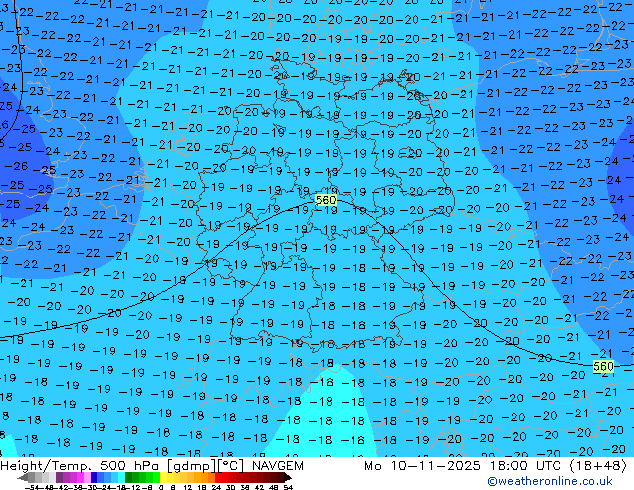Click the dark maroon right end of the scale
This screenshot has width=634, height=490.
[x=287, y=477]
